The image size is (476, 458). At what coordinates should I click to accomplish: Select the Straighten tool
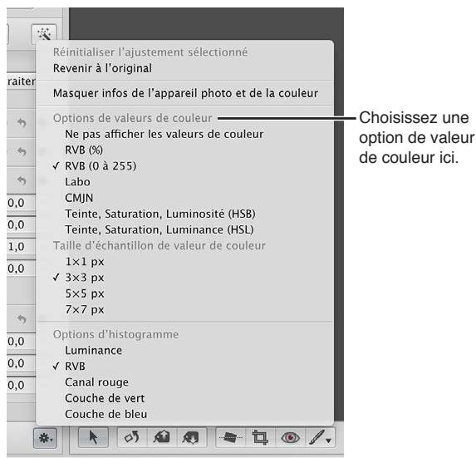point(231,437)
